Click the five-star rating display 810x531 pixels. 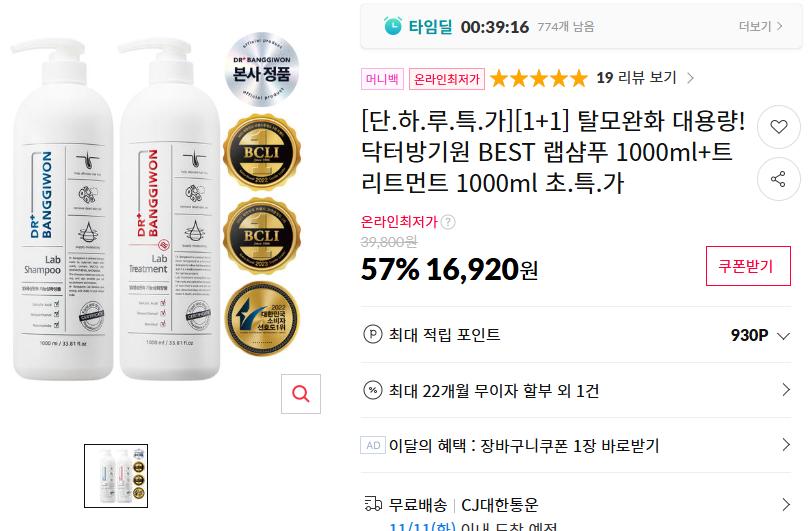pos(539,79)
